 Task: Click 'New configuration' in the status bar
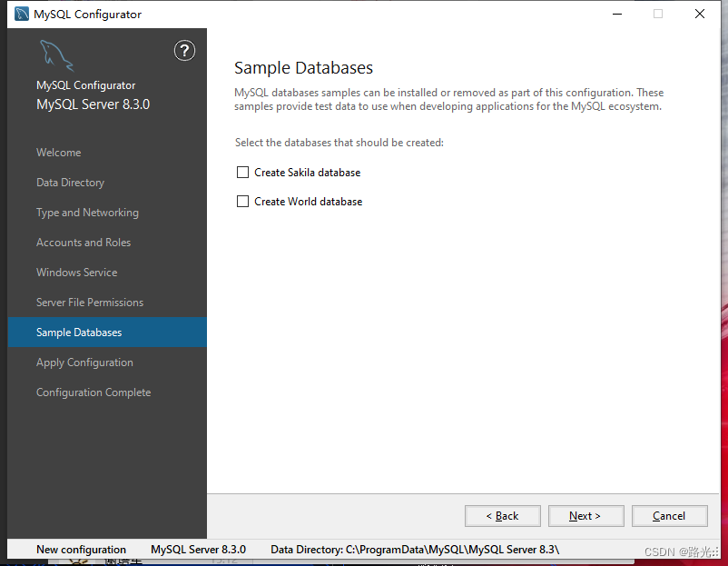(81, 549)
